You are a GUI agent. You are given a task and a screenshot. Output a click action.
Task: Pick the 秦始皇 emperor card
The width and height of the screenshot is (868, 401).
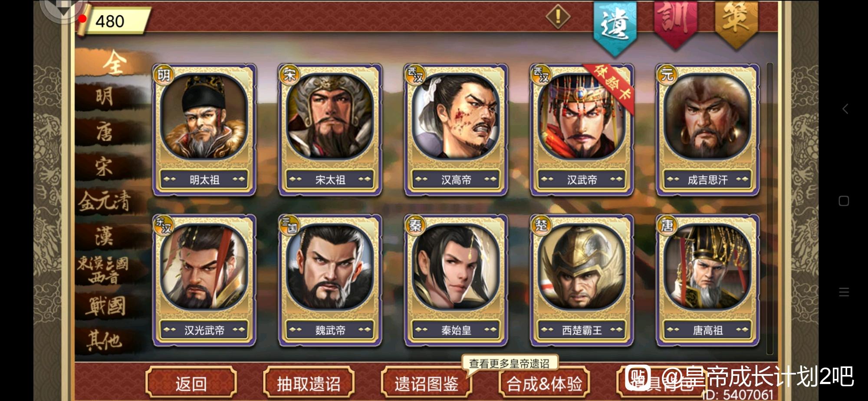click(456, 280)
